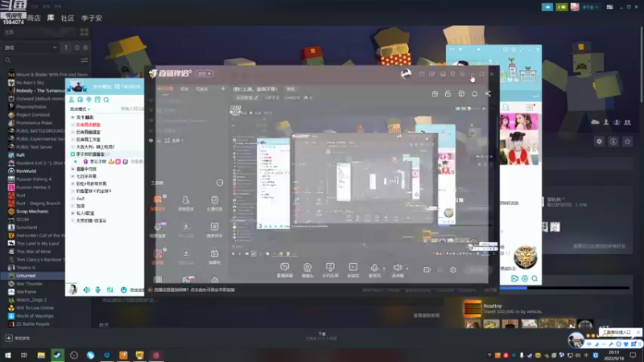Expand the 直播中勿扰 channel

click(x=73, y=169)
